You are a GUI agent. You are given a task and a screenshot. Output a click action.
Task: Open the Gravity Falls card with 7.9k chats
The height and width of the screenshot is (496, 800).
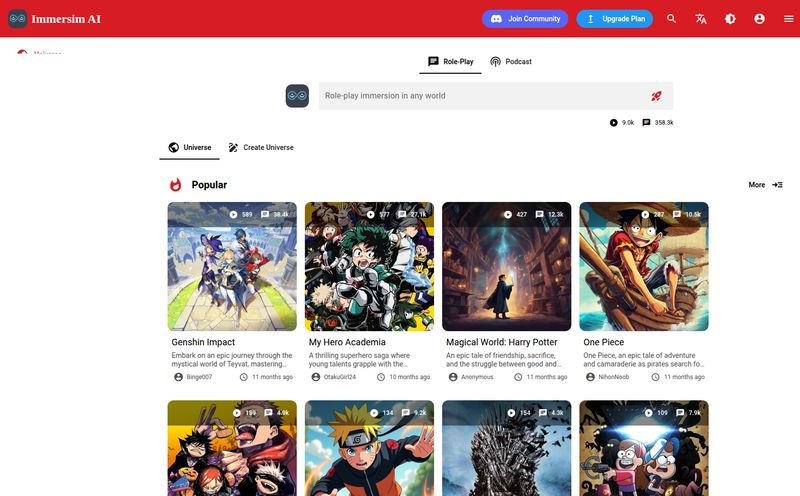click(644, 448)
